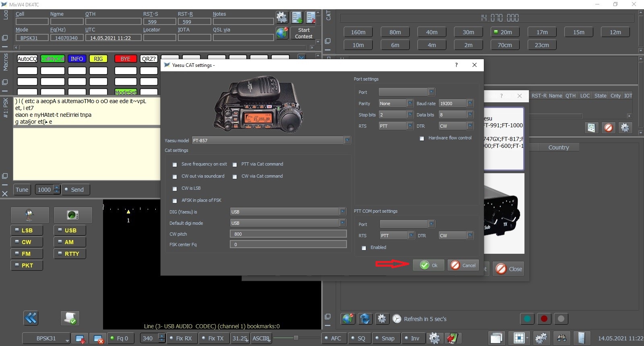Click the delete QSO record icon
The height and width of the screenshot is (346, 644).
[x=311, y=17]
